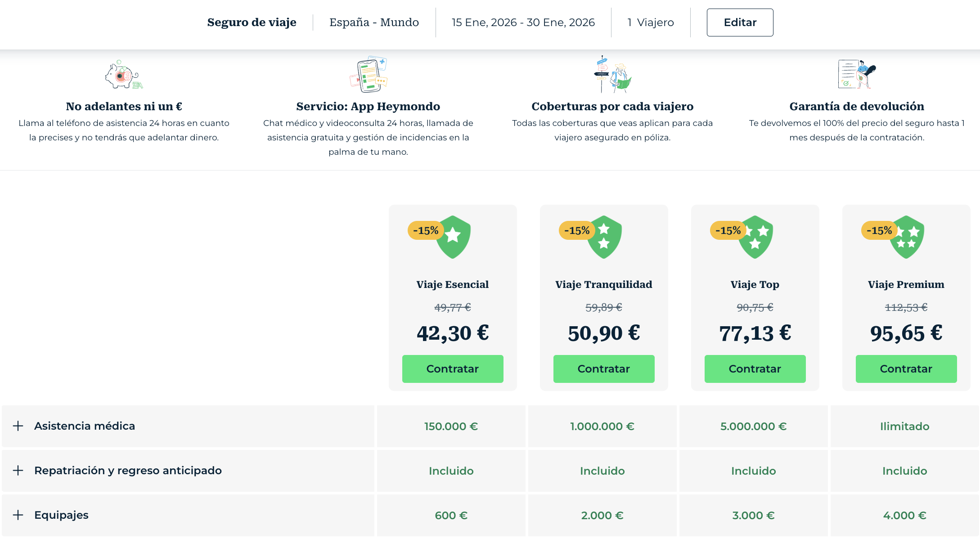Viewport: 980px width, 539px height.
Task: Click the piggy bank illustration icon
Action: click(123, 75)
